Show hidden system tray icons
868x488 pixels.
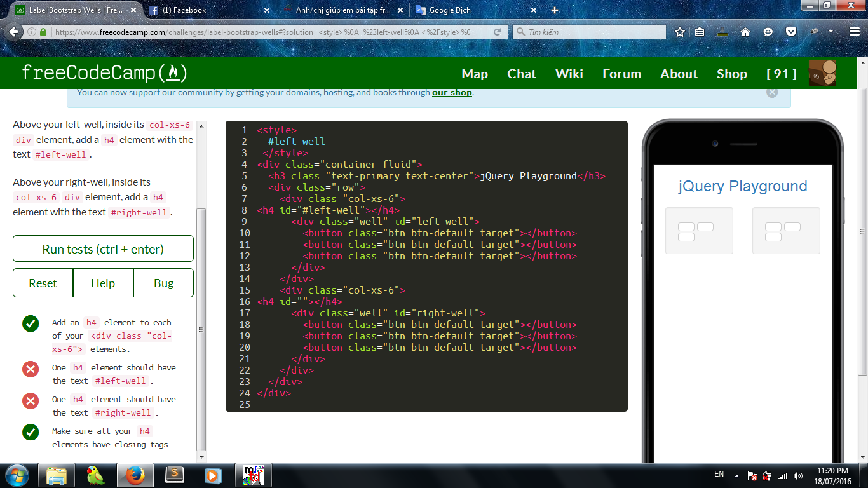(736, 475)
